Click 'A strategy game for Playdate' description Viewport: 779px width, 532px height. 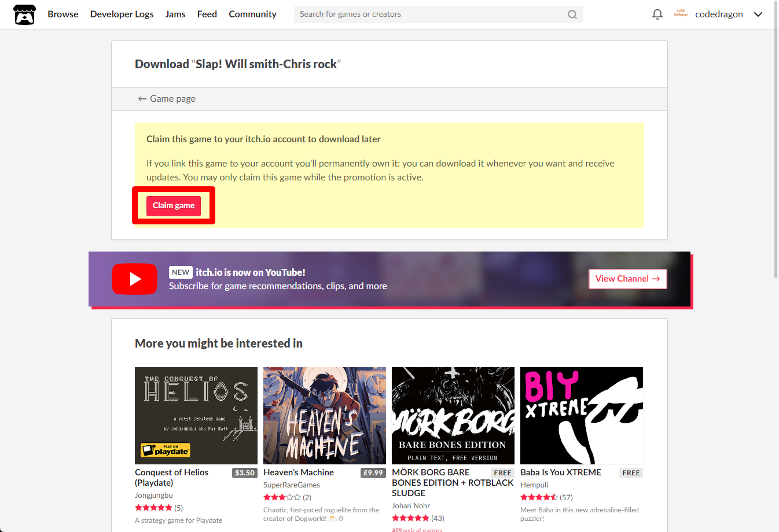[179, 520]
